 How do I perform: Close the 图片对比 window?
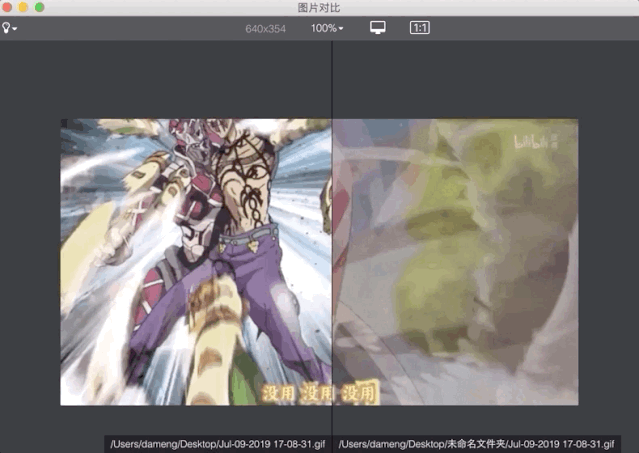(x=6, y=7)
